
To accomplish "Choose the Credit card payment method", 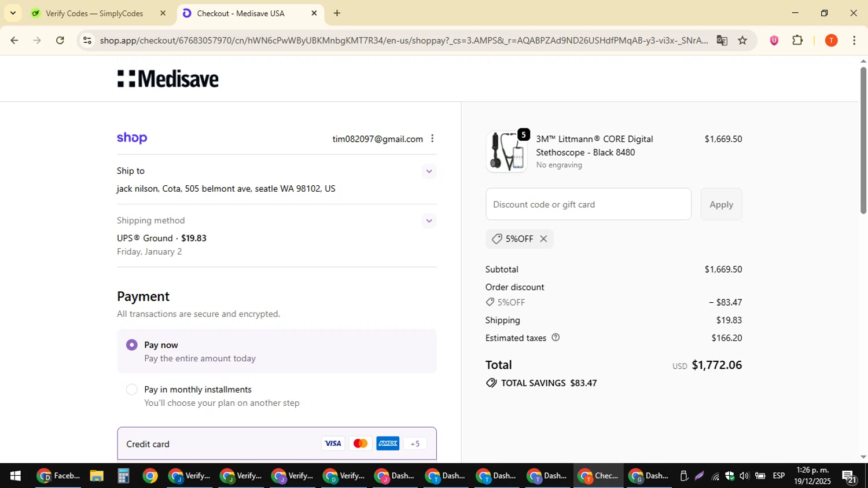I will tap(277, 444).
